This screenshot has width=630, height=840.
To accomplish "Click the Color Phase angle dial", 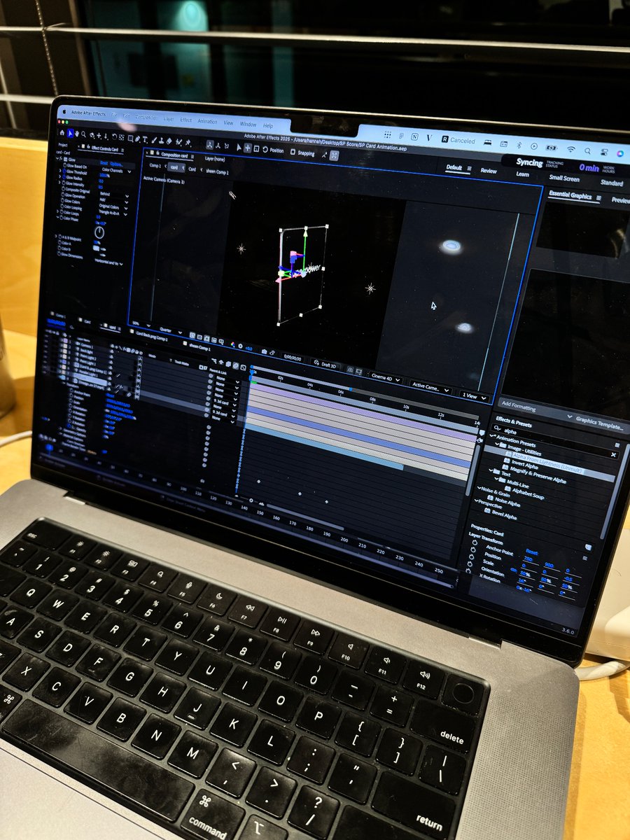I will tap(99, 232).
